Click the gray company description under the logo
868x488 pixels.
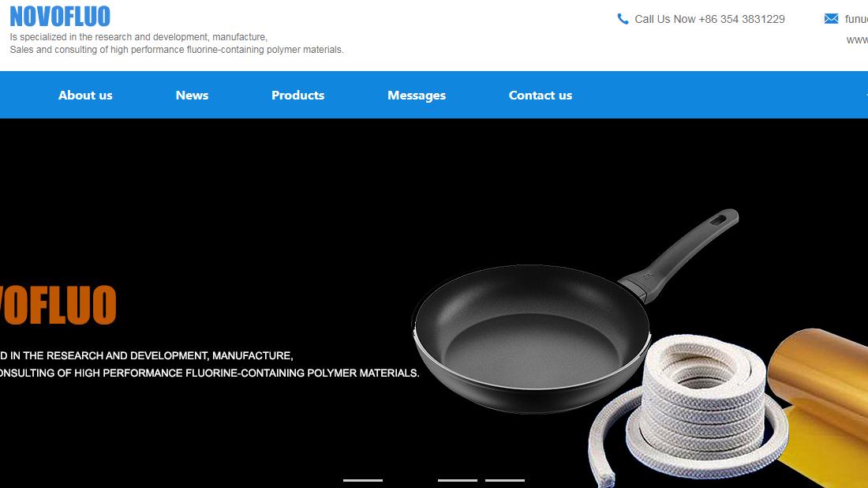177,43
